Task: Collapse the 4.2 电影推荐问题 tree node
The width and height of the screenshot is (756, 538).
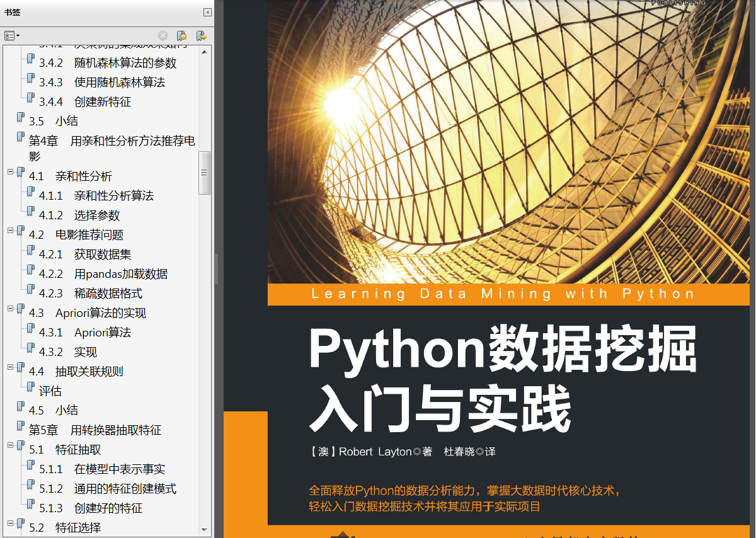Action: [x=10, y=230]
